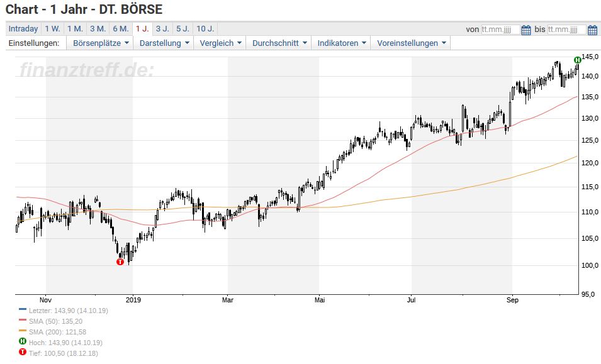Click the red T low marker on chart
Screen dimensions: 601x364
pos(120,262)
